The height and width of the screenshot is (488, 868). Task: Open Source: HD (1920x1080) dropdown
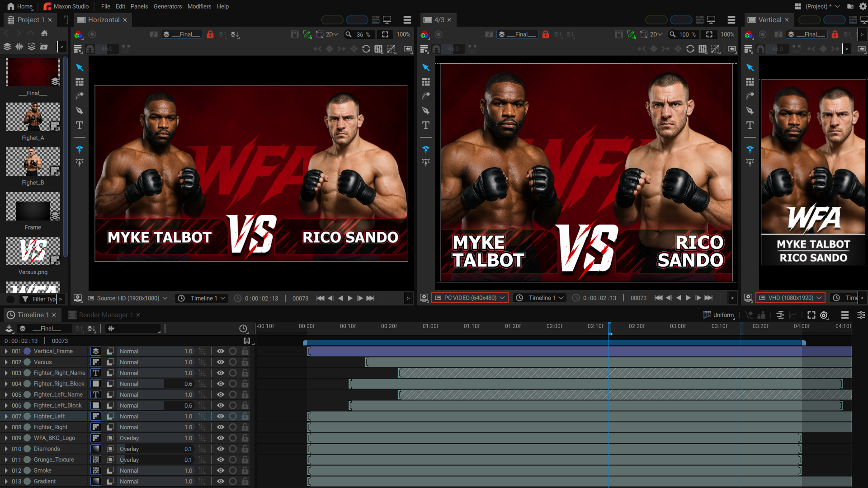[127, 298]
